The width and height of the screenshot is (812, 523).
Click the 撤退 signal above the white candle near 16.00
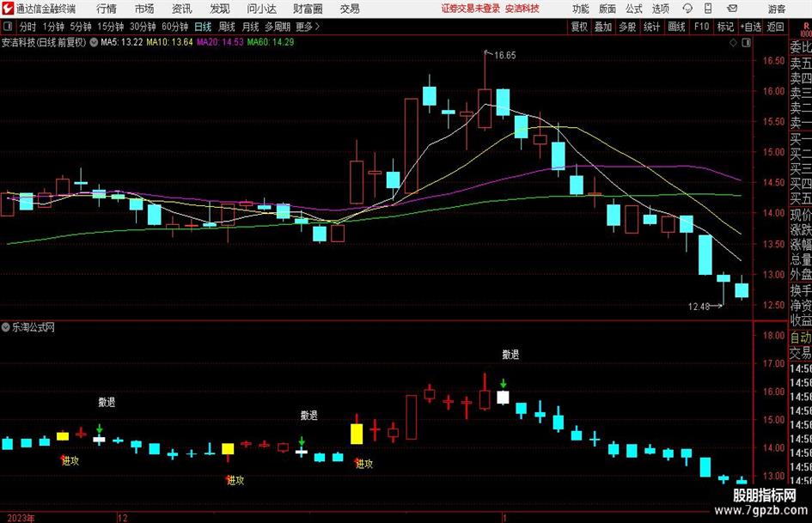pyautogui.click(x=510, y=355)
